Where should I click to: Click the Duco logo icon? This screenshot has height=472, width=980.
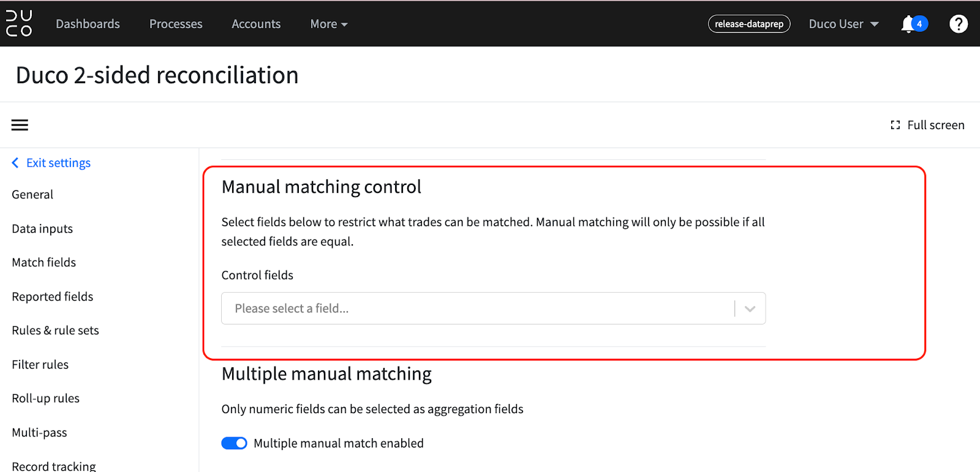click(19, 23)
